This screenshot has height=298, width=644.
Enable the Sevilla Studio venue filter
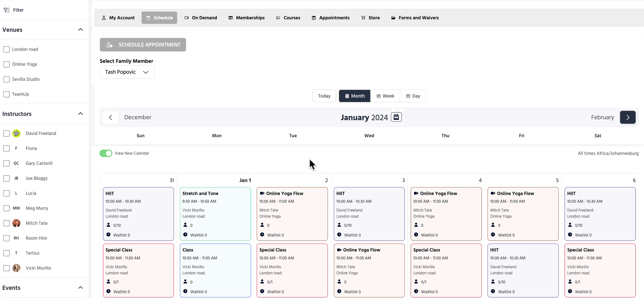6,79
